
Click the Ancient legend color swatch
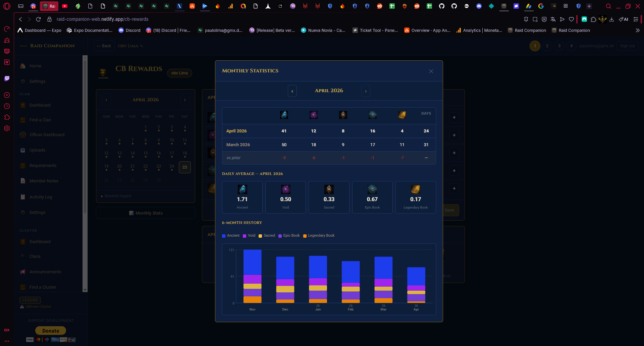click(224, 236)
